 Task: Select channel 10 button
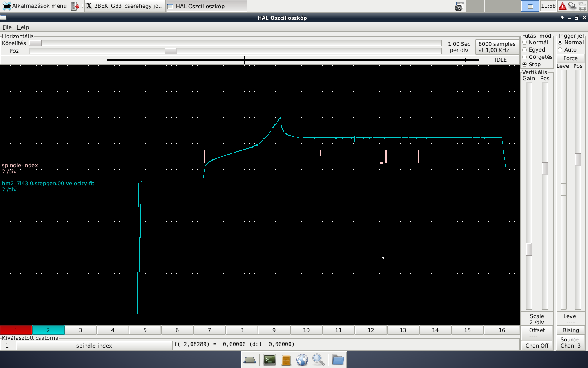pyautogui.click(x=306, y=330)
